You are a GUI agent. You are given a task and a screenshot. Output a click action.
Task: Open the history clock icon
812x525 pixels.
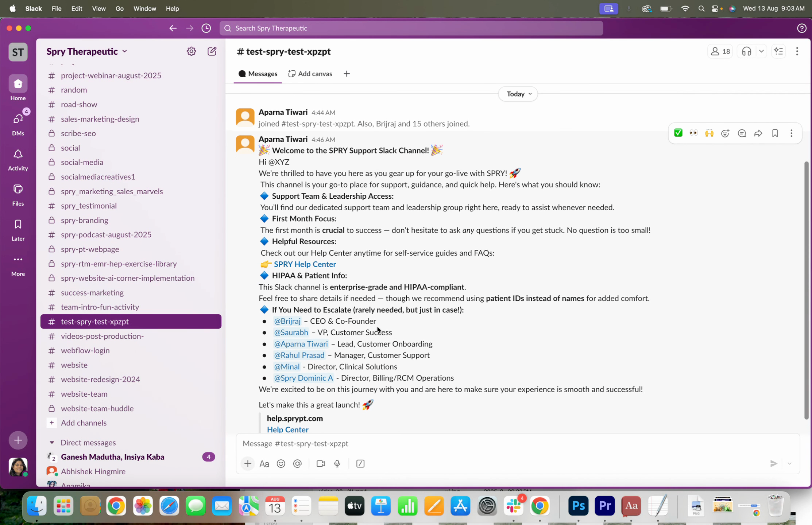click(x=206, y=28)
